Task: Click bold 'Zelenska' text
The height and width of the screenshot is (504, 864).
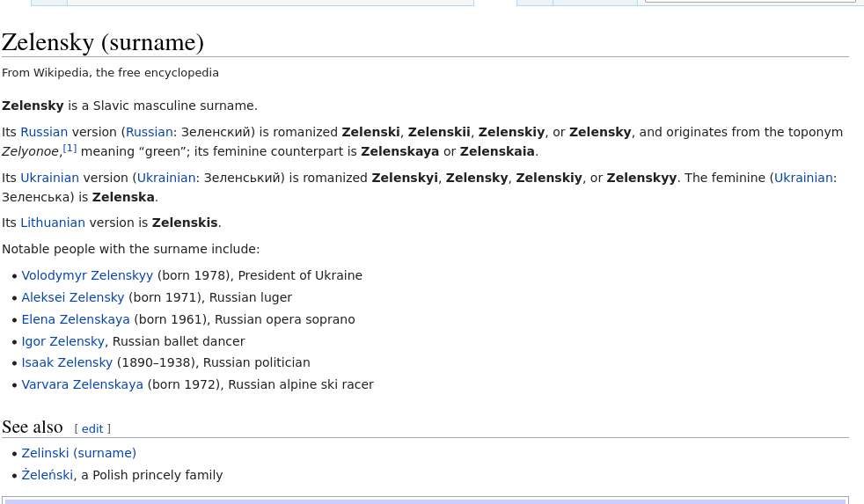Action: click(123, 197)
